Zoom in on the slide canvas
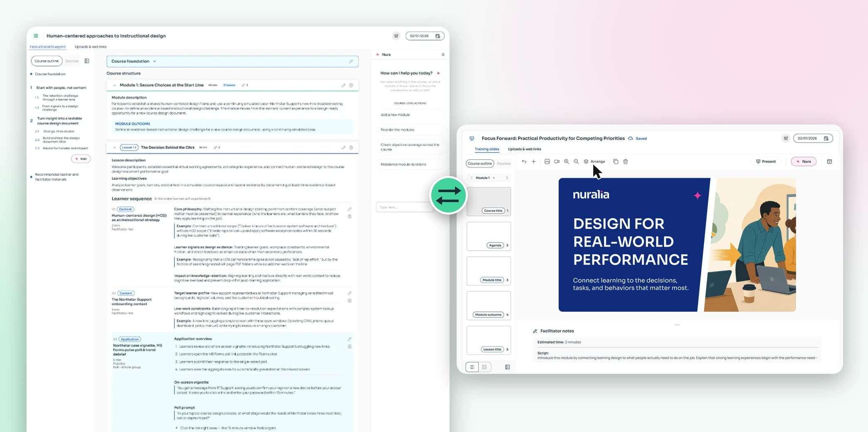Screen dimensions: 868x432 tap(567, 161)
